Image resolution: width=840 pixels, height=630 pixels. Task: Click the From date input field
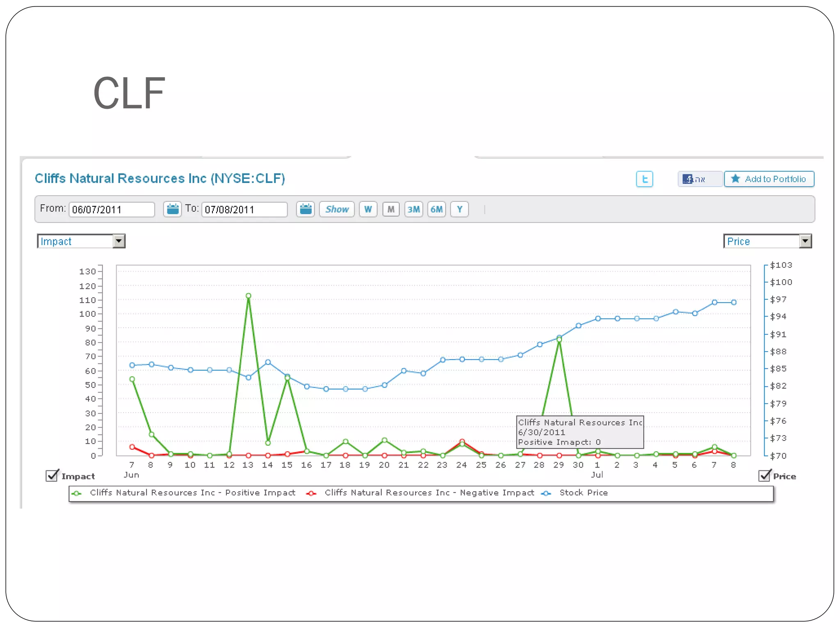tap(112, 210)
